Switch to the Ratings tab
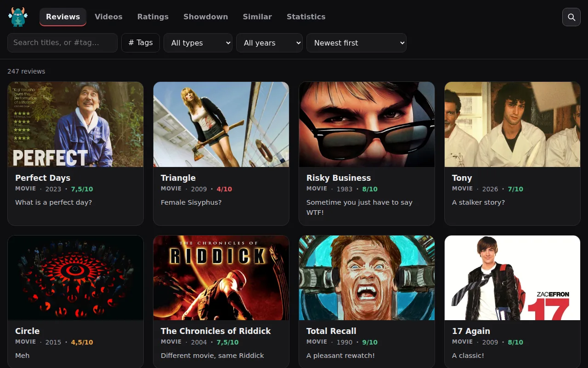Image resolution: width=588 pixels, height=368 pixels. pos(153,17)
